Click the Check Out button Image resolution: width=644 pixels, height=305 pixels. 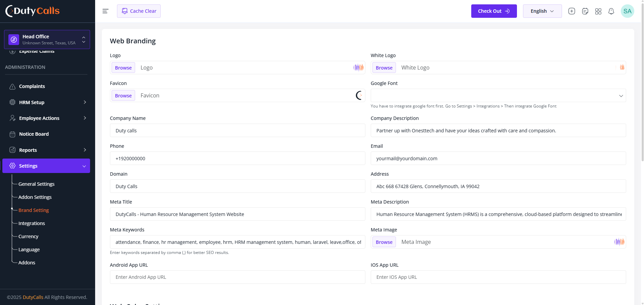point(494,11)
